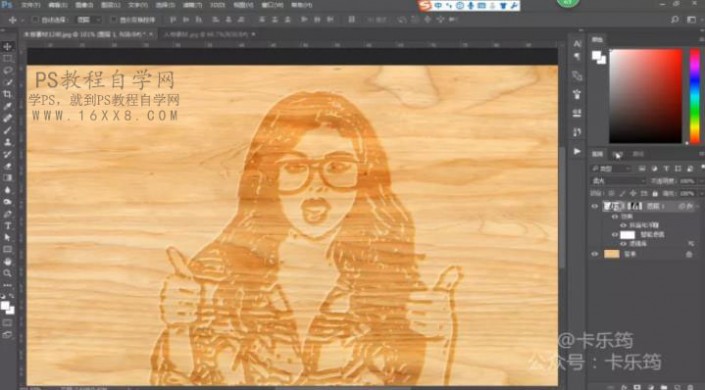Select the Zoom magnifier tool
The image size is (705, 390).
8,273
